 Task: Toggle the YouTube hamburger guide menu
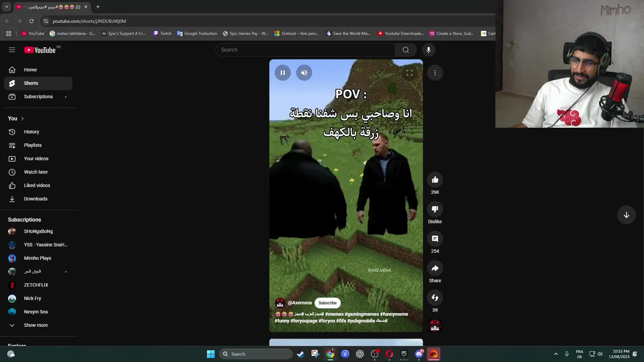tap(12, 50)
